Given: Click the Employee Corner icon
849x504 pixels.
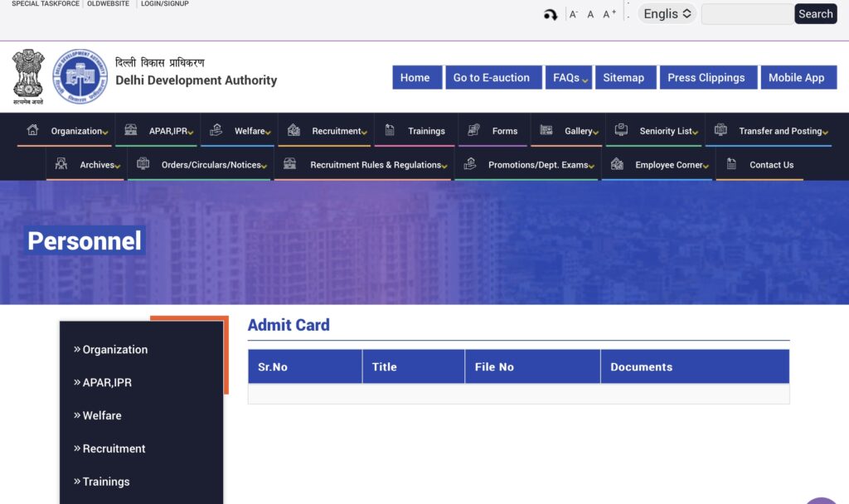Looking at the screenshot, I should [x=617, y=163].
